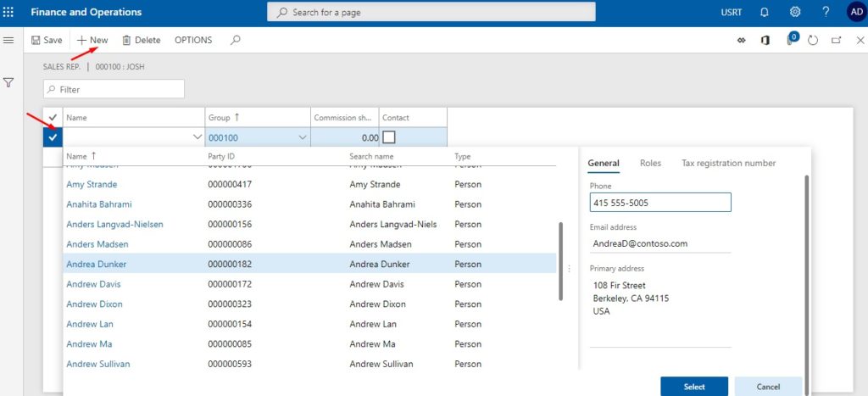Open in Microsoft Office icon
The height and width of the screenshot is (396, 868).
point(765,40)
